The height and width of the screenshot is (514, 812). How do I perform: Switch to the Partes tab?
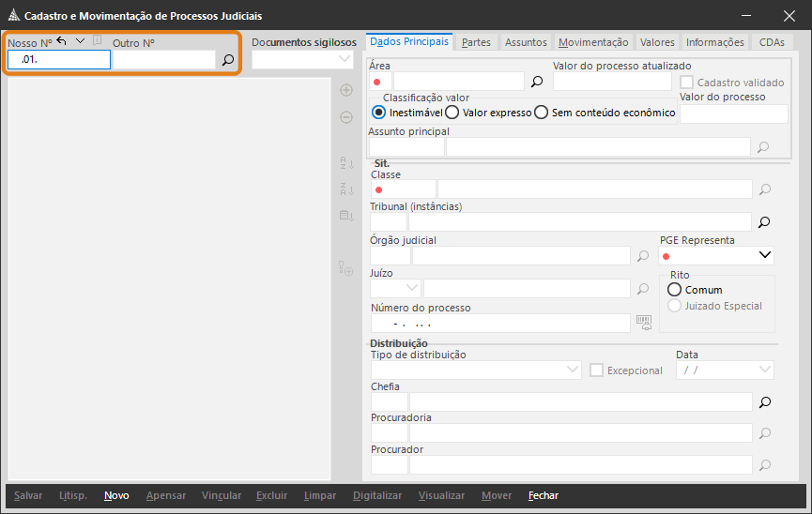point(476,42)
